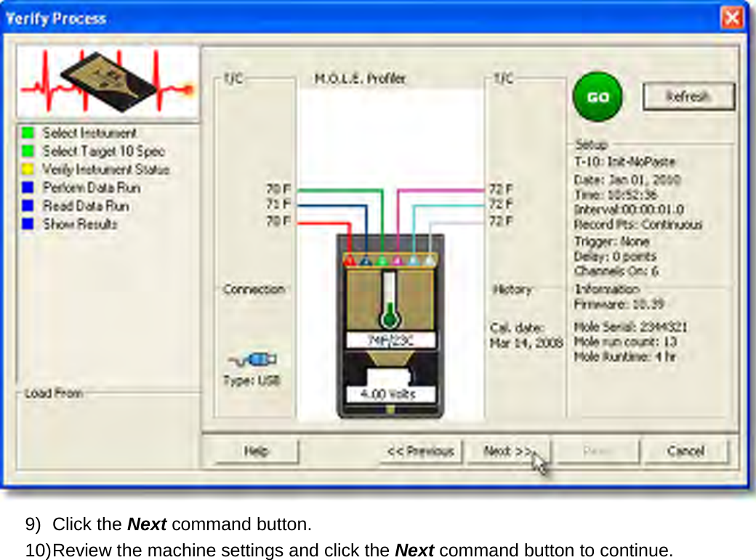Click blue square beside Read Data Run
This screenshot has width=756, height=560.
click(28, 206)
